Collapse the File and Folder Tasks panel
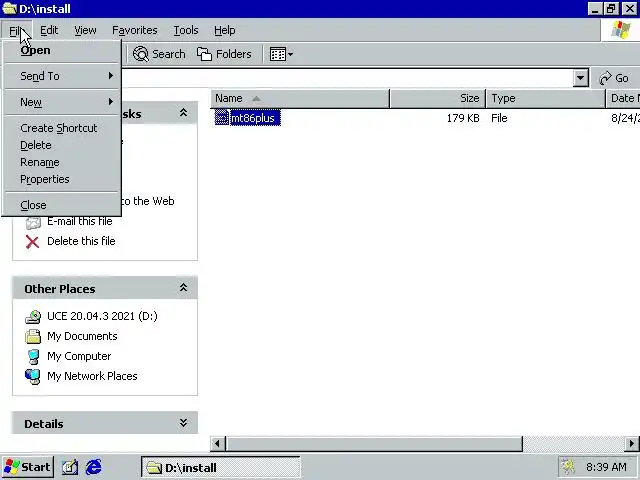The height and width of the screenshot is (480, 640). [183, 113]
